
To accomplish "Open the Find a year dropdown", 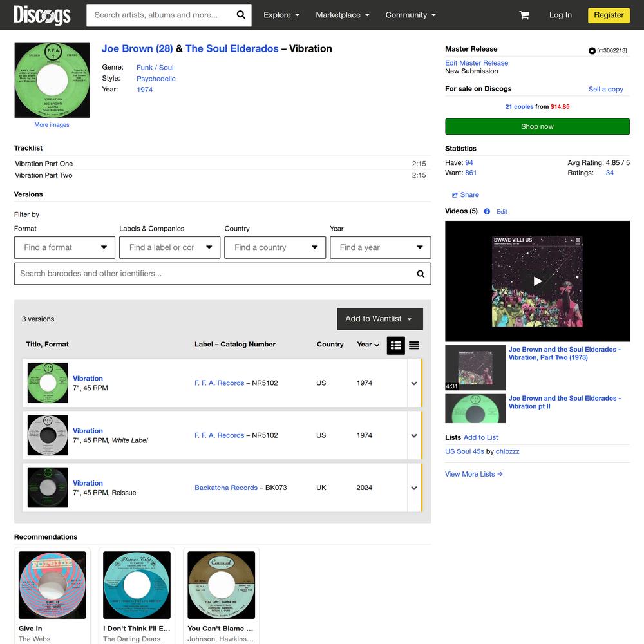I will [x=381, y=247].
